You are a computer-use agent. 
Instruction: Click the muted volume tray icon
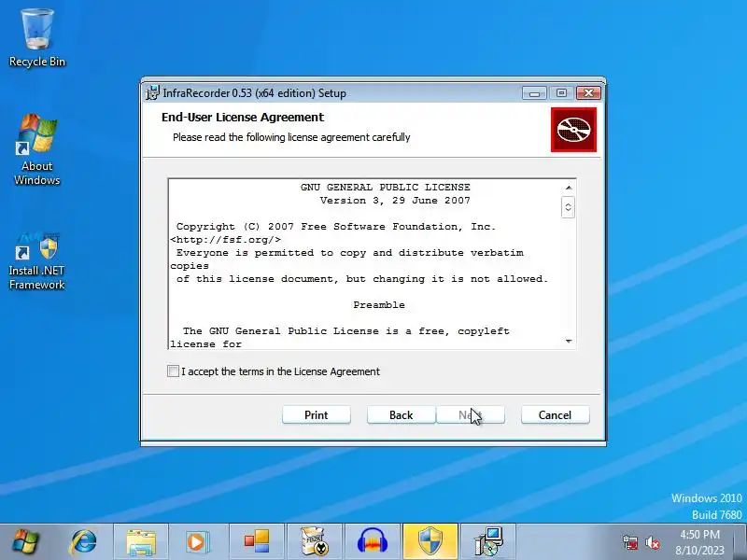[x=652, y=542]
